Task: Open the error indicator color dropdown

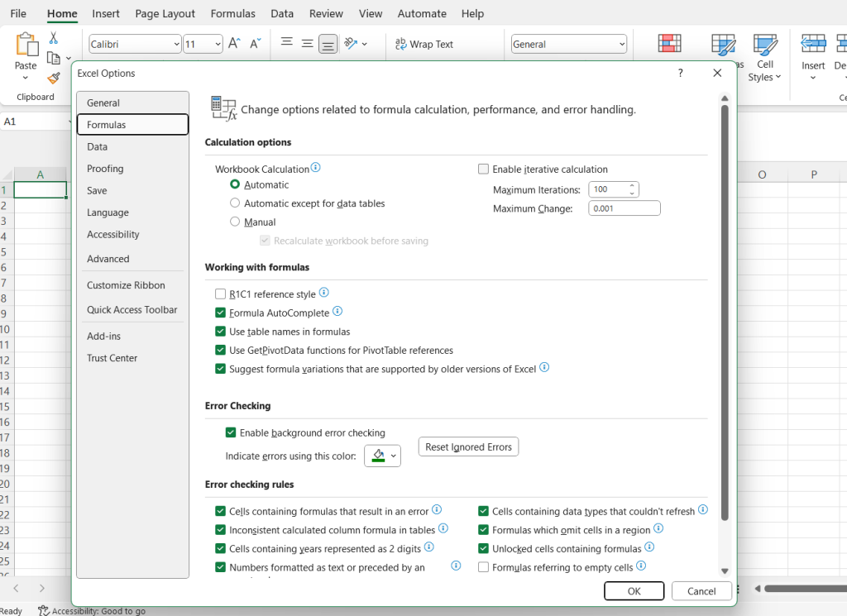Action: 394,456
